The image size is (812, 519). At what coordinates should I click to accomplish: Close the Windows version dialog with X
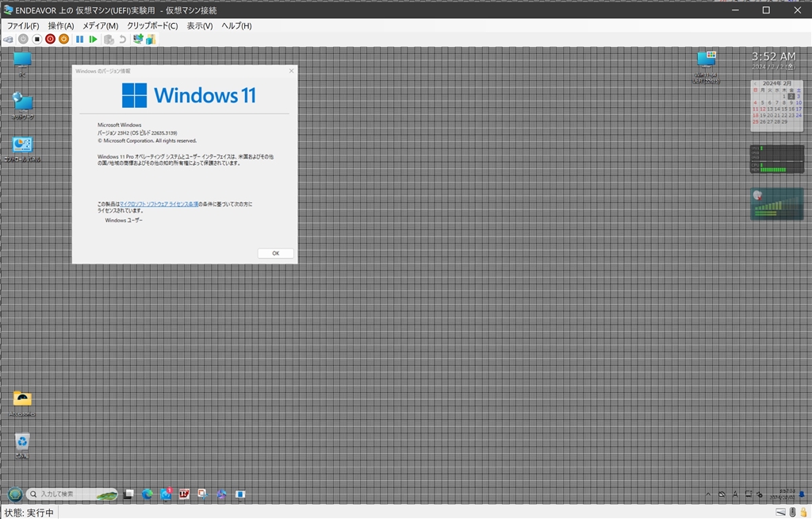coord(291,71)
